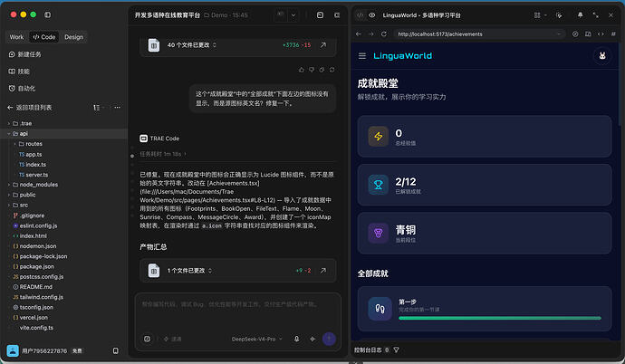625x364 pixels.
Task: Click the localhost:5173 URL address field
Action: click(479, 34)
